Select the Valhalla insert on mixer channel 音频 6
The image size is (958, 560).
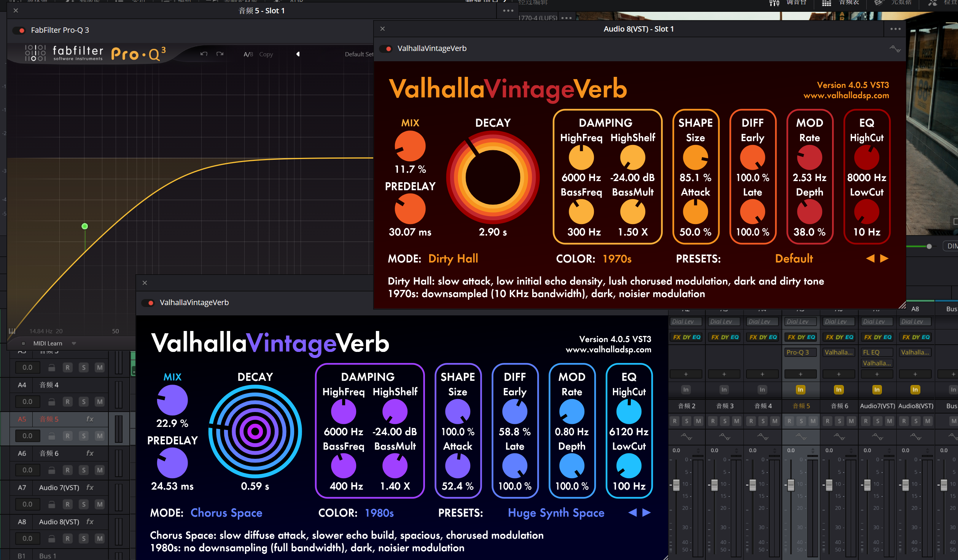pyautogui.click(x=839, y=353)
